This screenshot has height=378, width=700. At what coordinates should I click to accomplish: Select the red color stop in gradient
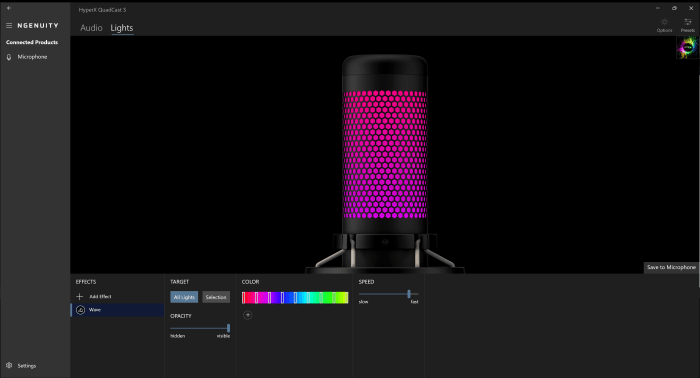244,298
